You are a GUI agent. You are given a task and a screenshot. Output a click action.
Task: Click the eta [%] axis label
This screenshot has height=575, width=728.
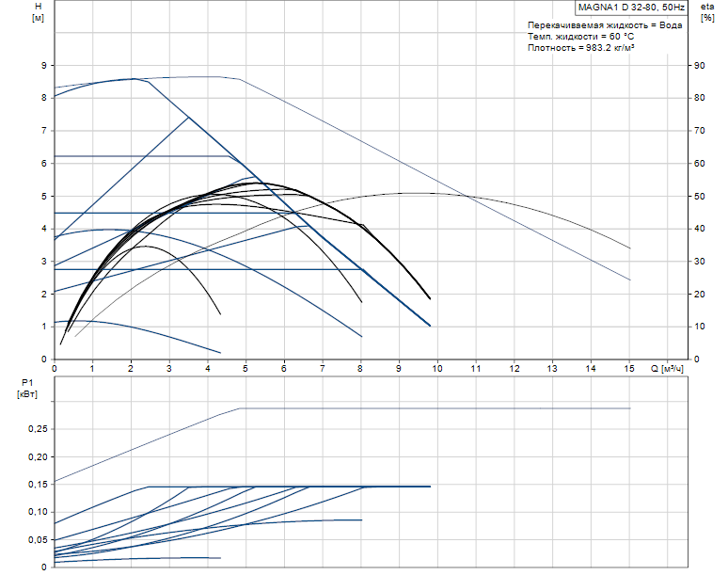[707, 12]
